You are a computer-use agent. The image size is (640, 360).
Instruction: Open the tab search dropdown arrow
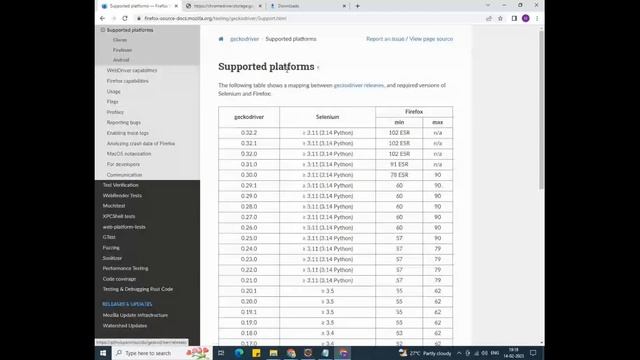(488, 6)
